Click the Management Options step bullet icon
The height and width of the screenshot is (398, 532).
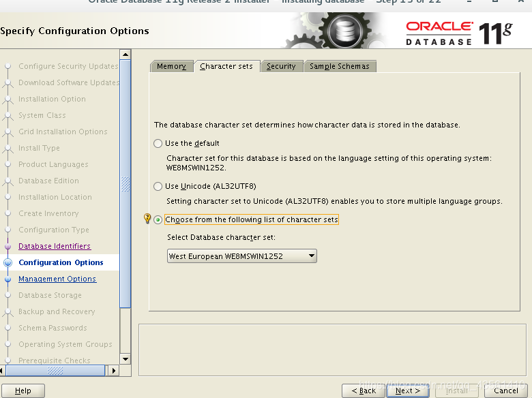8,279
